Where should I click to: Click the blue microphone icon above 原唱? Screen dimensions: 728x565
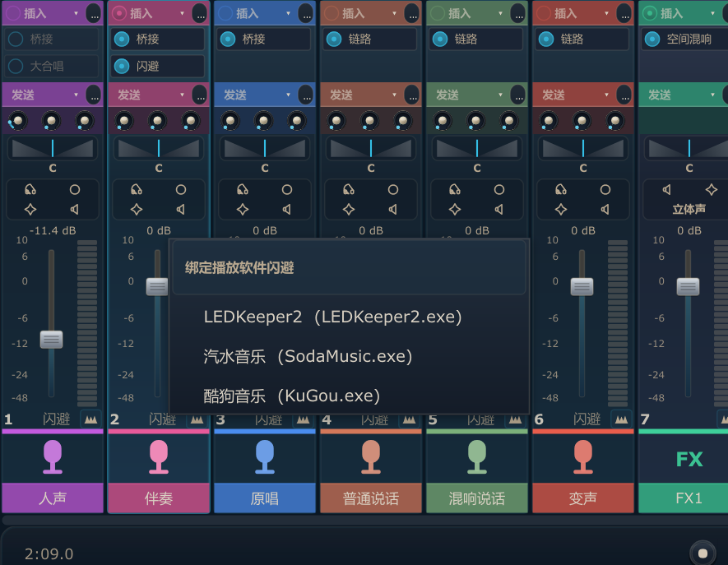tap(265, 456)
